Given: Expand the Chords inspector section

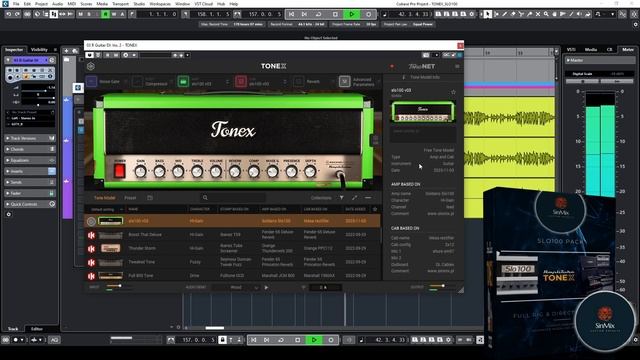Looking at the screenshot, I should [x=30, y=149].
